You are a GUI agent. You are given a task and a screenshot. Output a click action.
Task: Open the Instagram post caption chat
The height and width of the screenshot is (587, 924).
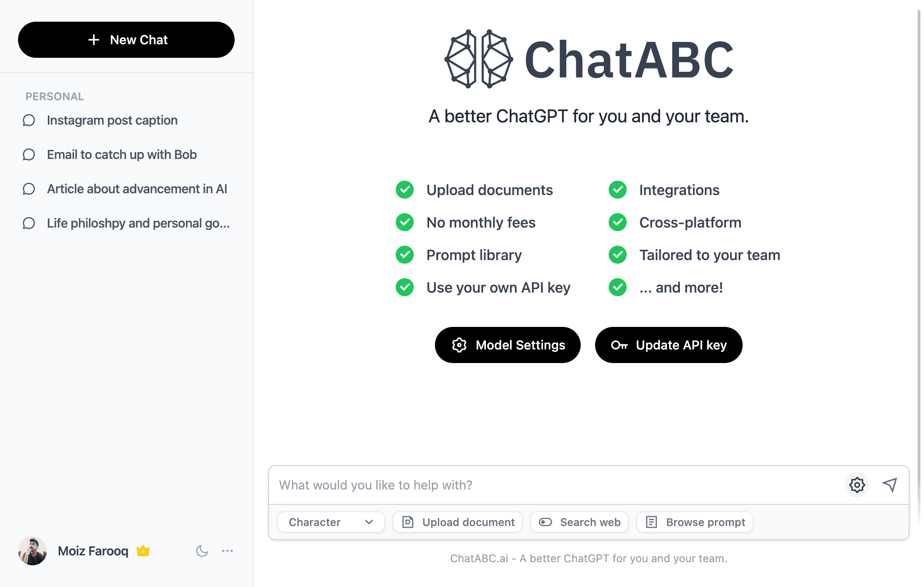112,121
